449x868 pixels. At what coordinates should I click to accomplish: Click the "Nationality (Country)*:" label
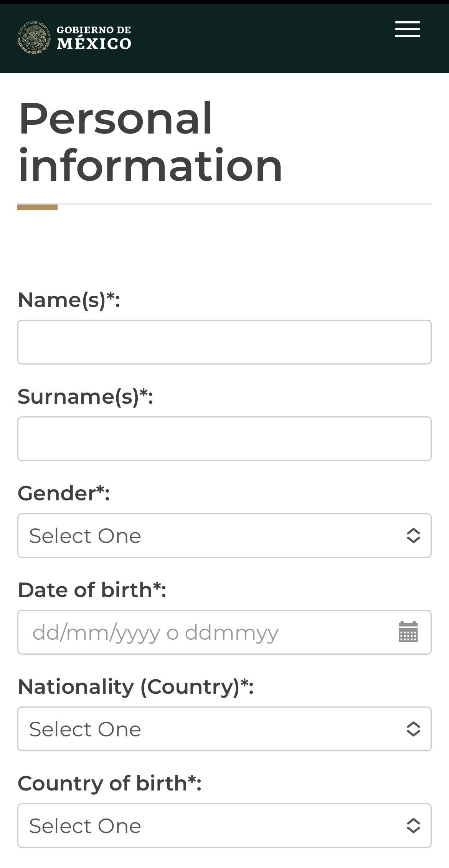(135, 686)
